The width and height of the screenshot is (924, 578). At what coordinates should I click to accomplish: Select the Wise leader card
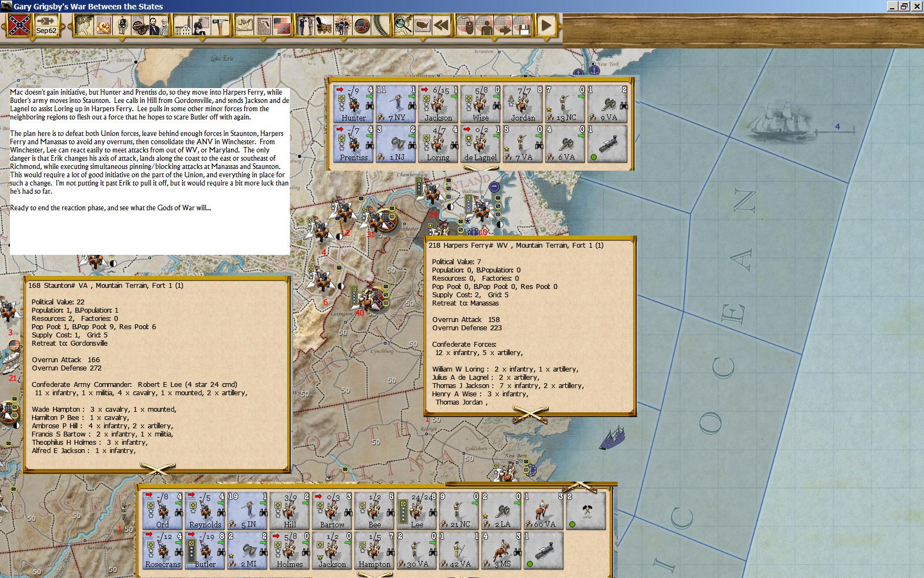[x=481, y=103]
